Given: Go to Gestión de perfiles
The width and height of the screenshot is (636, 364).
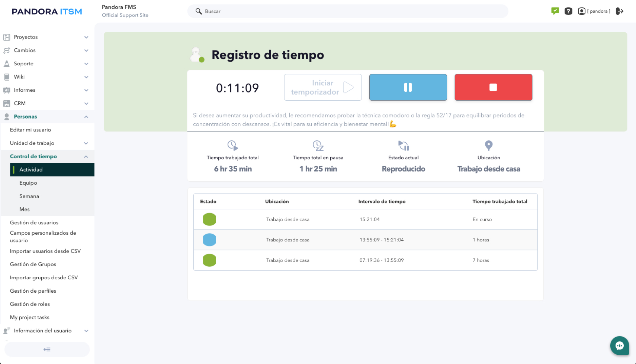Looking at the screenshot, I should pyautogui.click(x=33, y=291).
